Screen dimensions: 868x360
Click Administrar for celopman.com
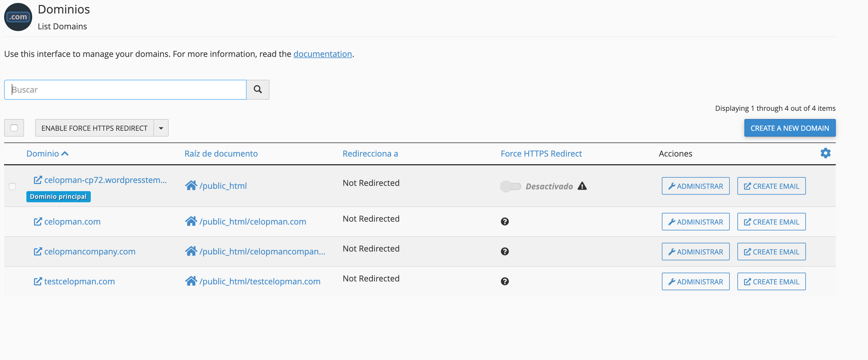point(696,222)
